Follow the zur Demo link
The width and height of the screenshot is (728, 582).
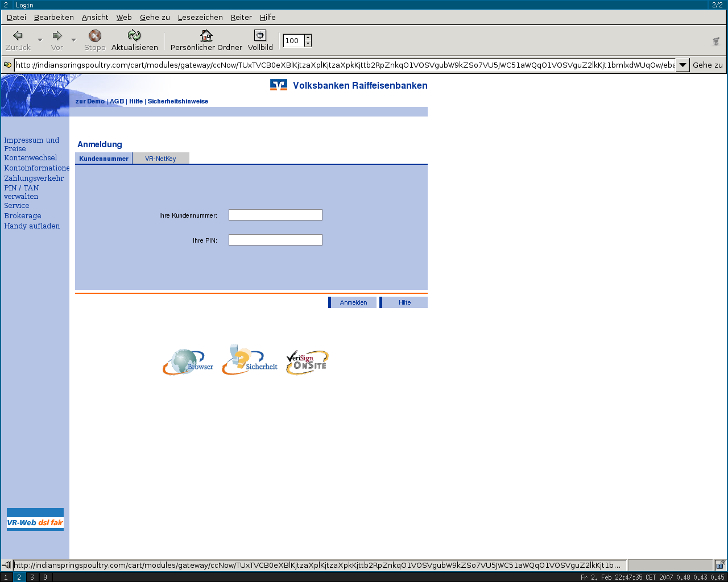tap(90, 101)
